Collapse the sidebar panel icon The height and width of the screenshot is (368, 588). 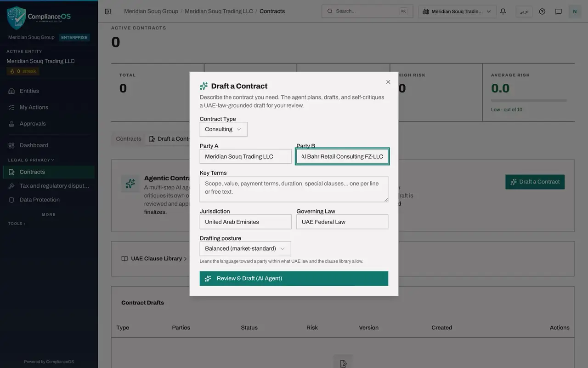point(108,11)
